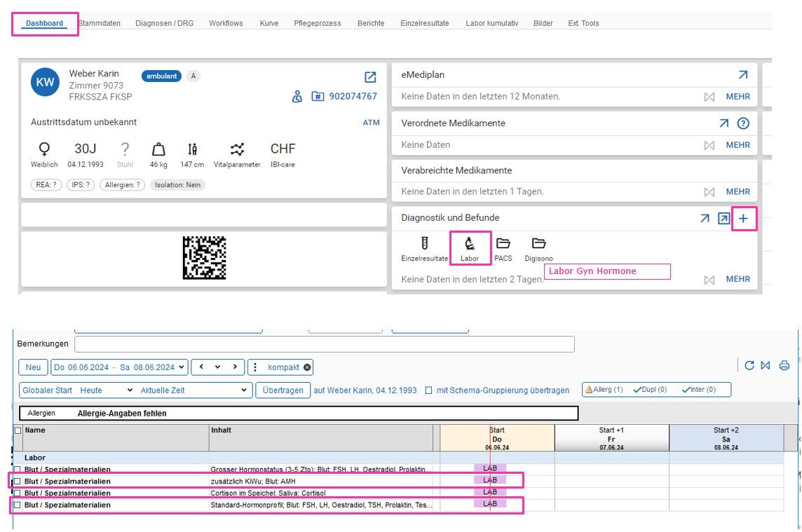Open the Digisono folder icon
The image size is (802, 532).
point(538,244)
